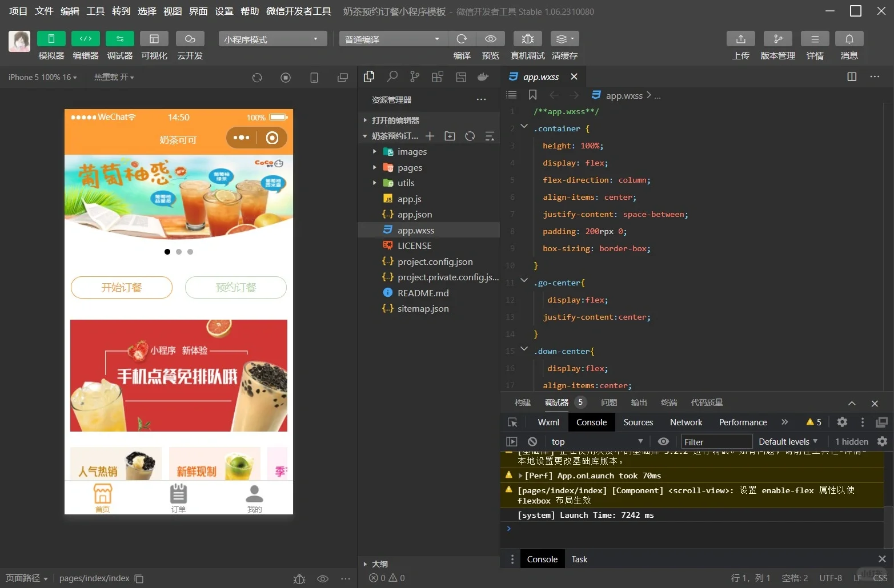Viewport: 894px width, 588px height.
Task: Switch to the Network devtools tab
Action: (x=686, y=422)
